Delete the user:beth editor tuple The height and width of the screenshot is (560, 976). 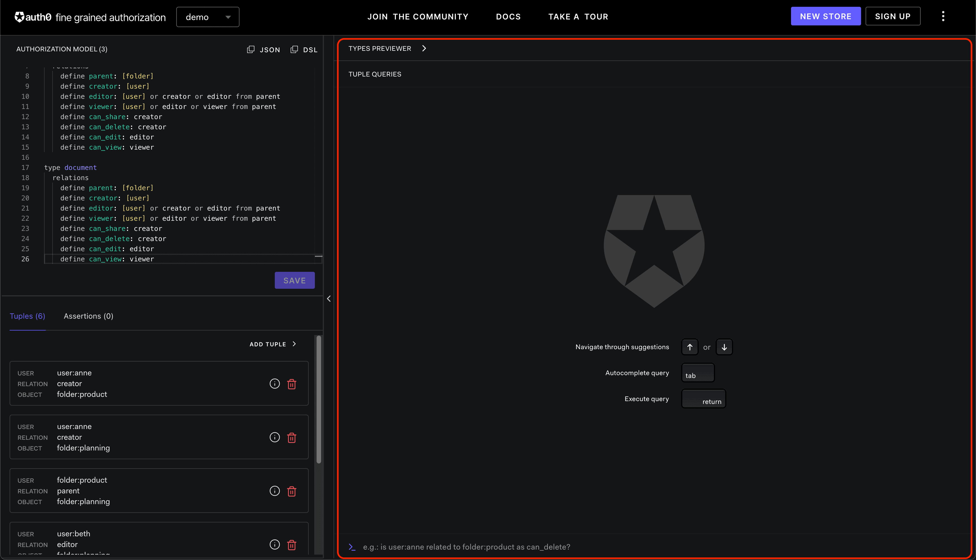click(292, 544)
